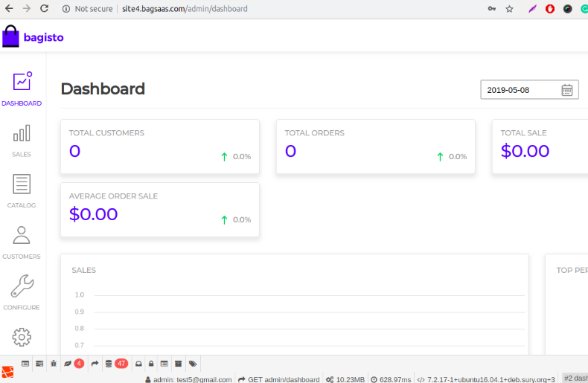This screenshot has width=588, height=383.
Task: Open the Customers sidebar section
Action: (x=22, y=241)
